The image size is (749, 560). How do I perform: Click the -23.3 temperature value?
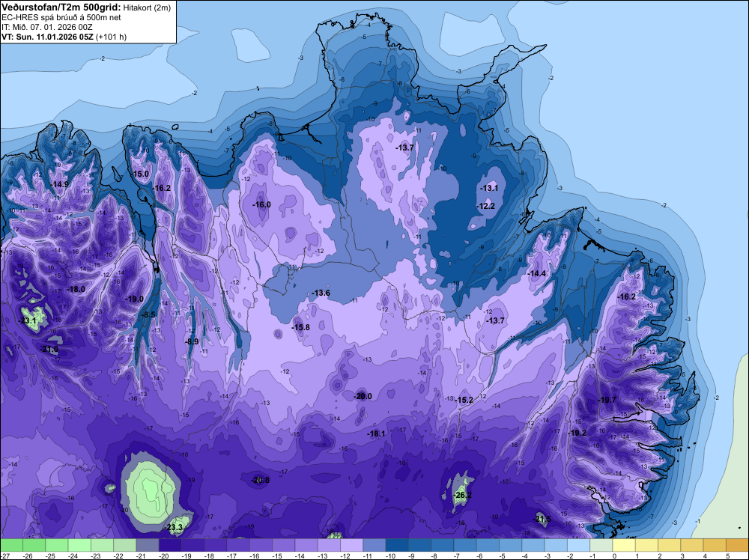pos(174,527)
